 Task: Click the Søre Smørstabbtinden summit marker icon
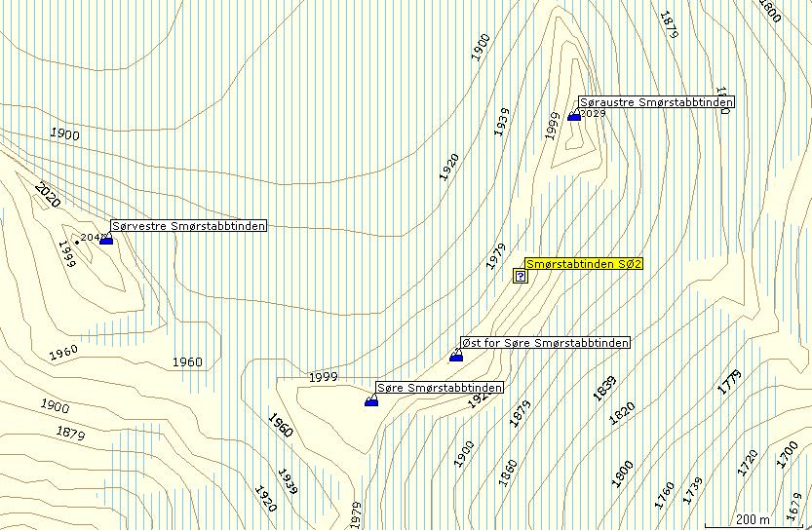[371, 401]
